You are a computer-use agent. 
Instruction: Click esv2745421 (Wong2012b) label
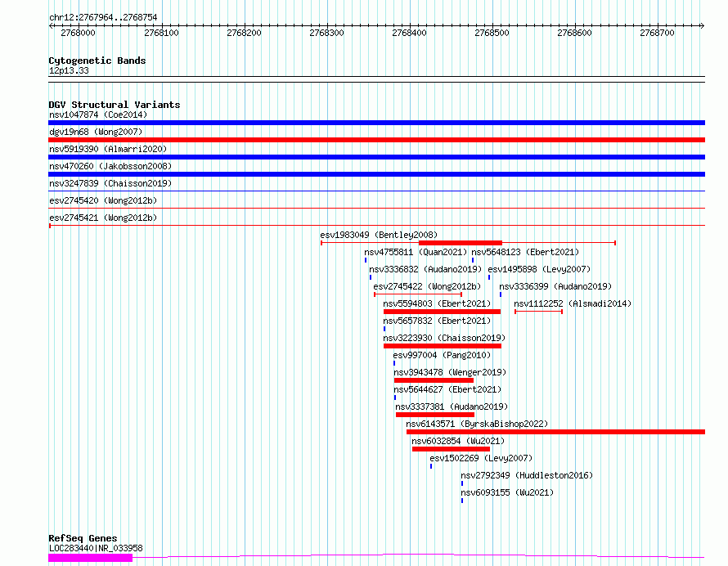point(103,218)
